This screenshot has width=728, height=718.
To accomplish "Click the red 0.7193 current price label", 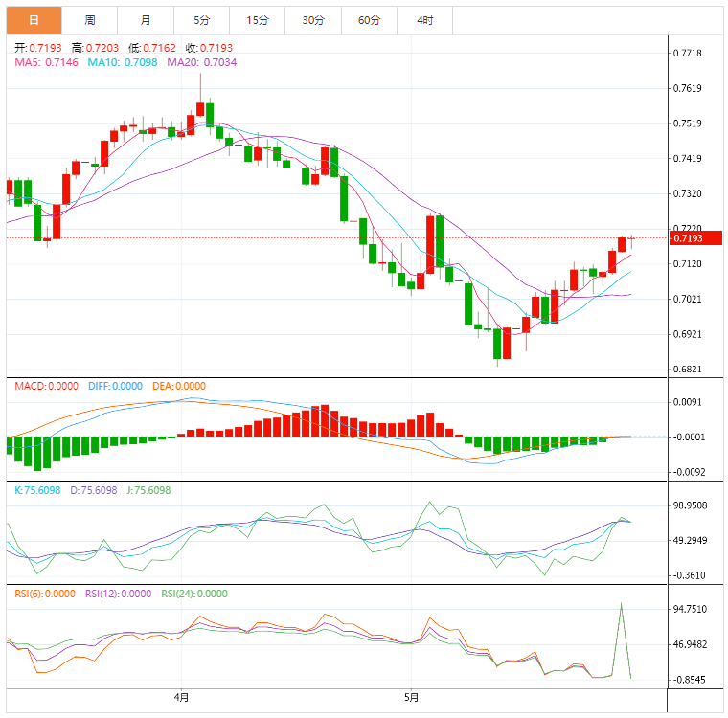I will point(695,238).
